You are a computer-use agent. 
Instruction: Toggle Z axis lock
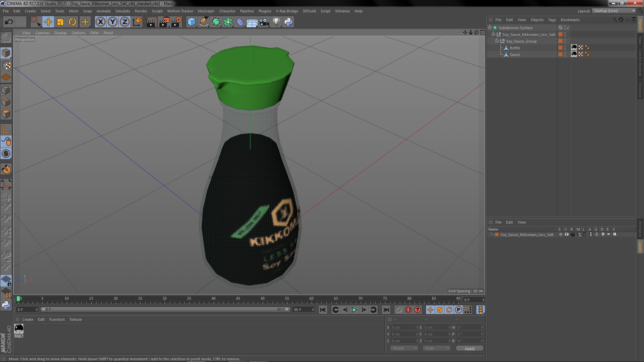pos(125,22)
